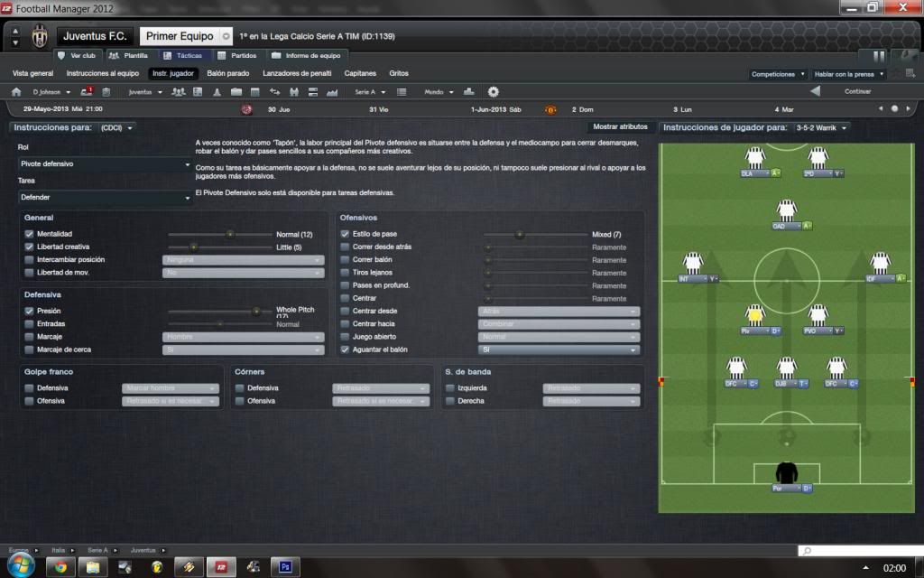Open the DLA role dropdown on the pitch
Screen dimensions: 924x578
[x=755, y=173]
